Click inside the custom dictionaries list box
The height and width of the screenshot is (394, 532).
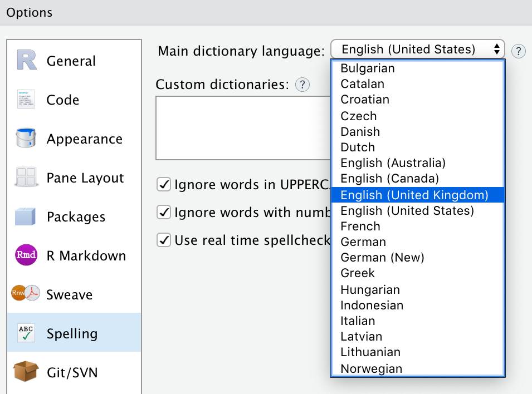coord(240,128)
